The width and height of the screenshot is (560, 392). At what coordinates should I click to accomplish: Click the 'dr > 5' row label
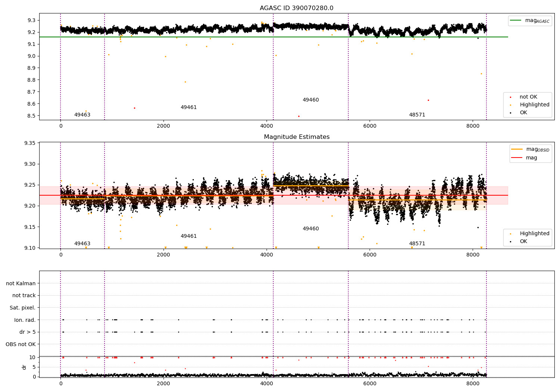click(x=28, y=332)
